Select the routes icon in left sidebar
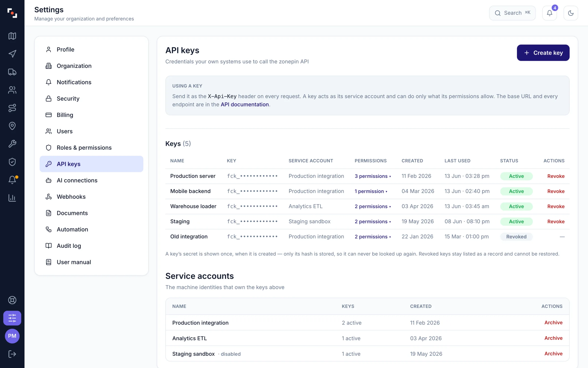588x368 pixels. point(12,108)
